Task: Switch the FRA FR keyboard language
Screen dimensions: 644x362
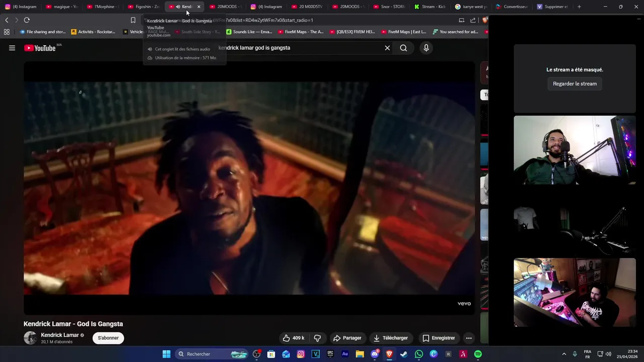Action: 587,354
